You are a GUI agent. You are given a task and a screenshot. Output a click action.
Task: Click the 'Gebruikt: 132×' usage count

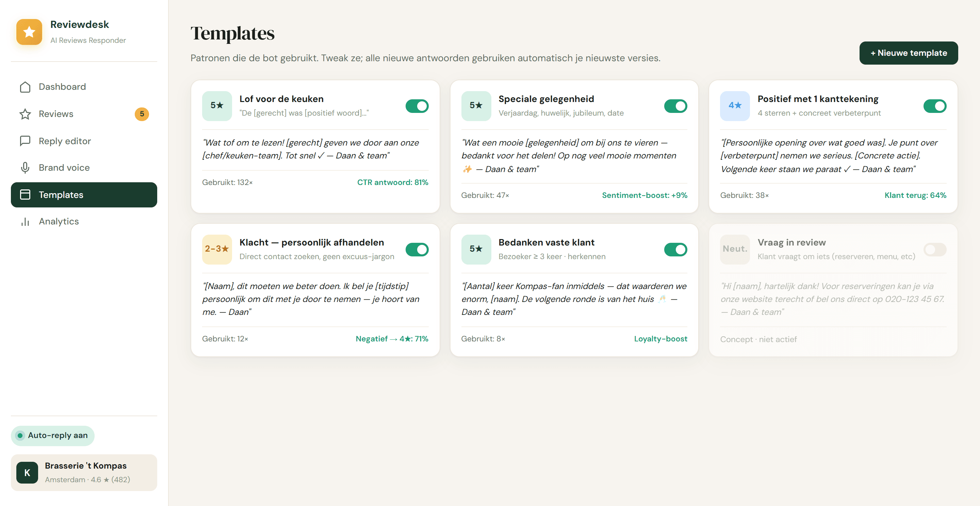click(227, 183)
